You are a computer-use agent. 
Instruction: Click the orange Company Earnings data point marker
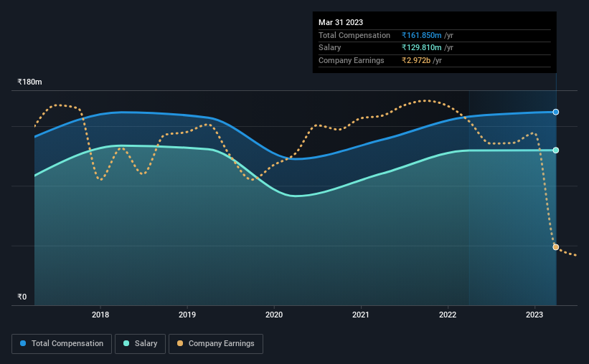555,247
